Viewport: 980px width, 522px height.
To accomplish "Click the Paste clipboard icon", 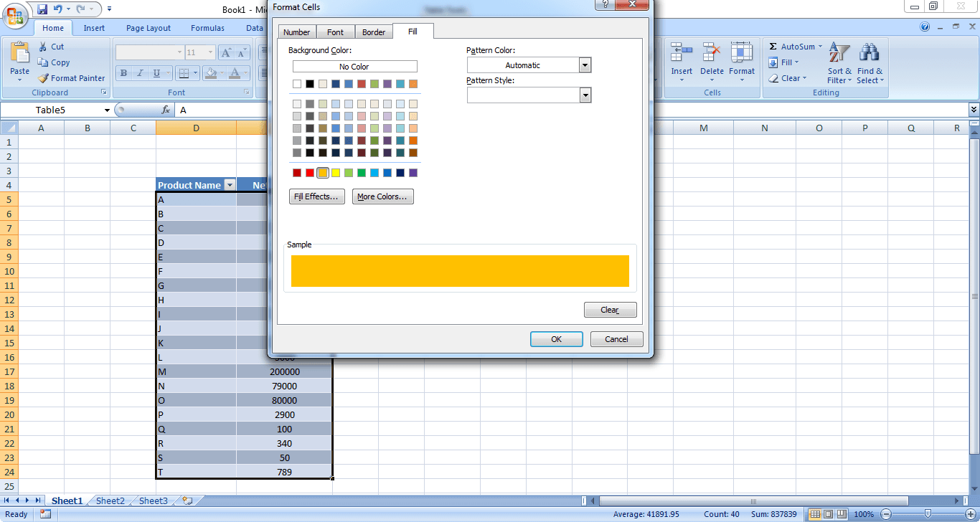I will tap(20, 52).
